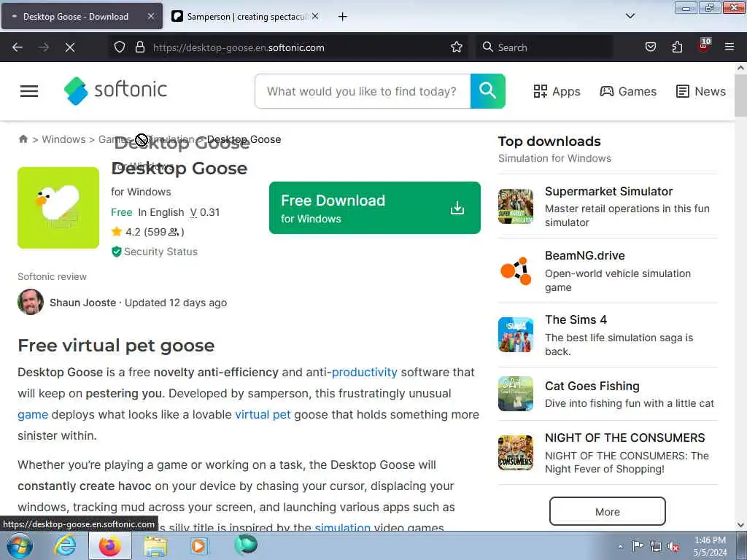
Task: Click the scrollbar down arrow
Action: click(x=740, y=525)
